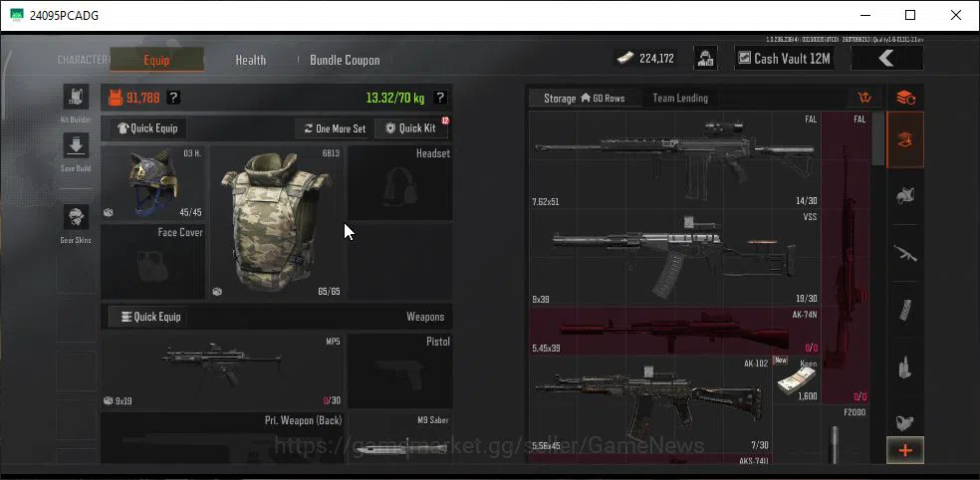This screenshot has width=980, height=480.
Task: Select the Storage 60 Rows tab
Action: click(584, 99)
